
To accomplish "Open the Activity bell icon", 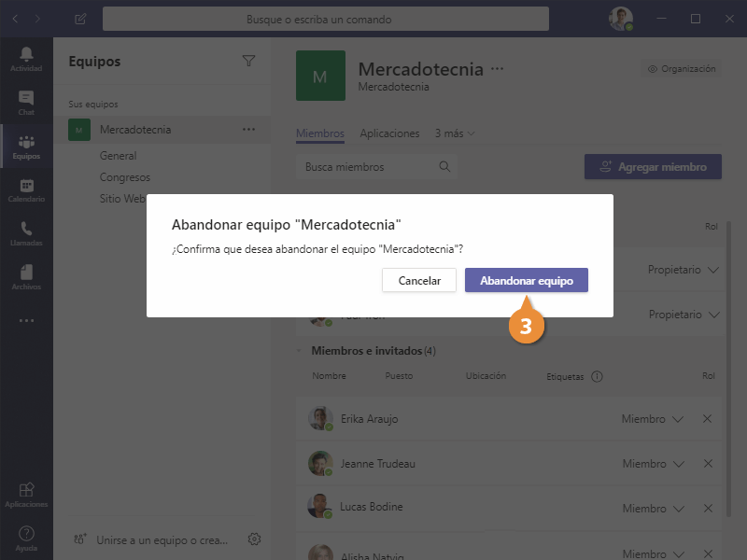I will (26, 58).
